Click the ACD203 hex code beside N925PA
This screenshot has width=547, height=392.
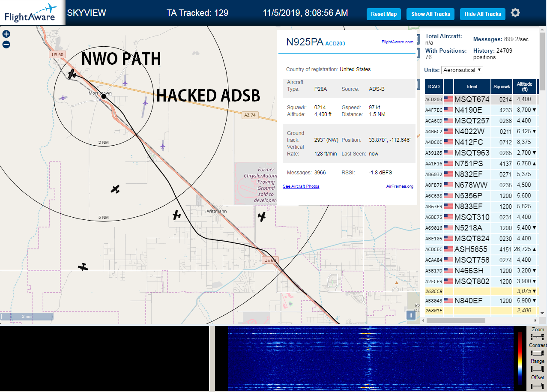tap(335, 43)
